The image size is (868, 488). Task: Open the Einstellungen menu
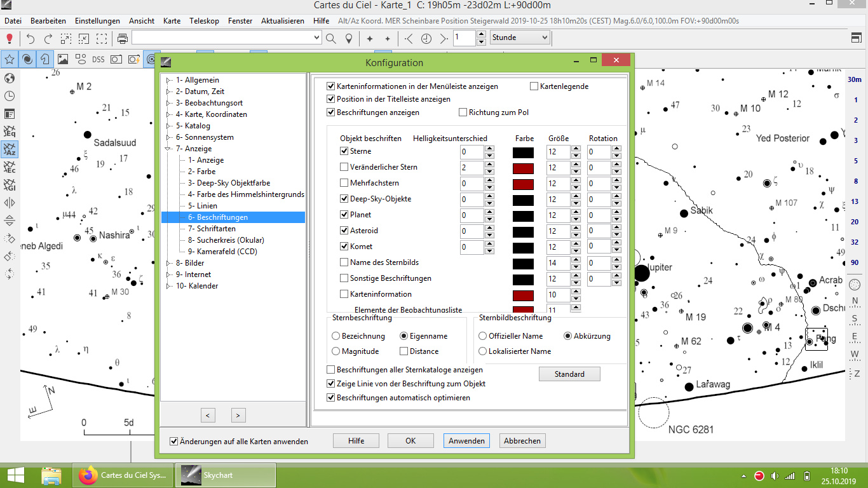(97, 21)
